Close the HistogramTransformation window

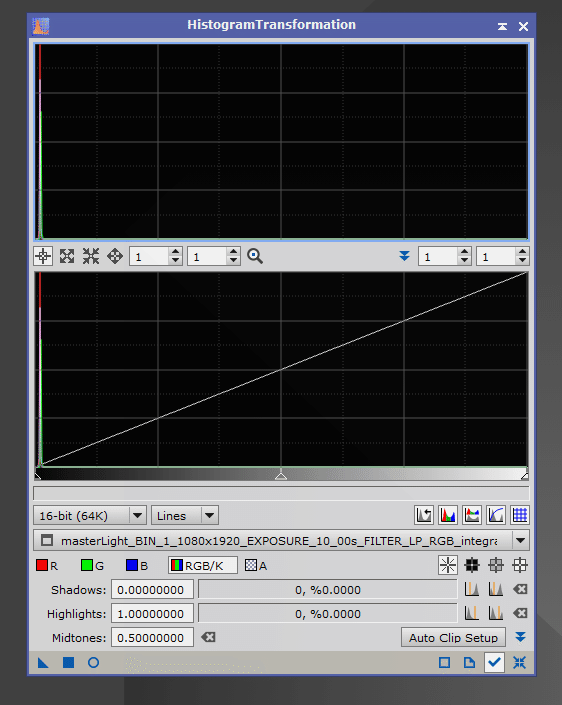pyautogui.click(x=523, y=27)
